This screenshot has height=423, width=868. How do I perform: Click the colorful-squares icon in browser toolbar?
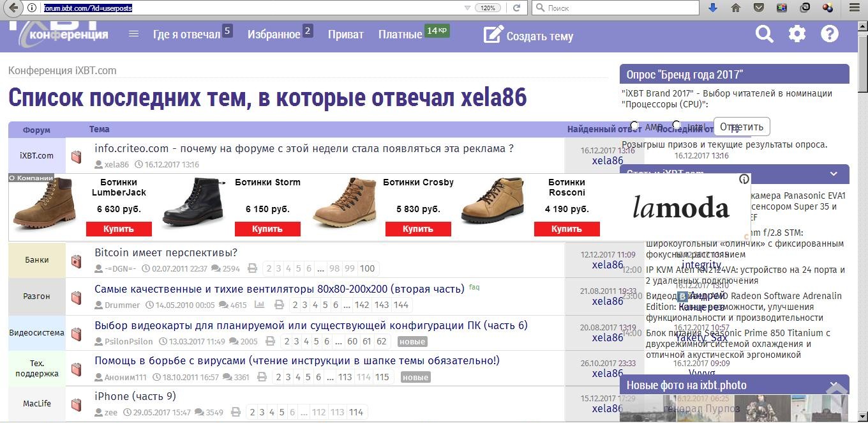coord(782,8)
